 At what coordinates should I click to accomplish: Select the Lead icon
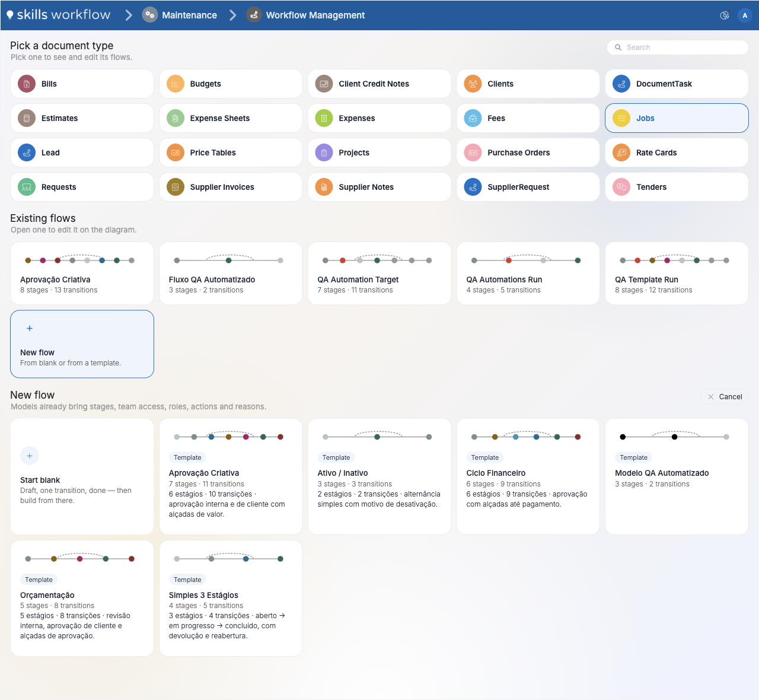click(27, 152)
